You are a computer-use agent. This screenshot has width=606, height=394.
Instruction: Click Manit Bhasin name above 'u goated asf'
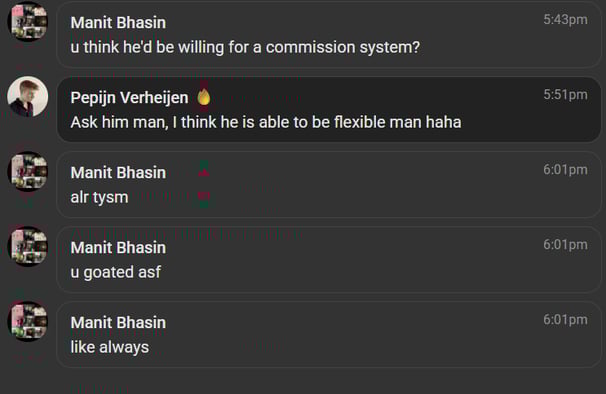tap(118, 247)
